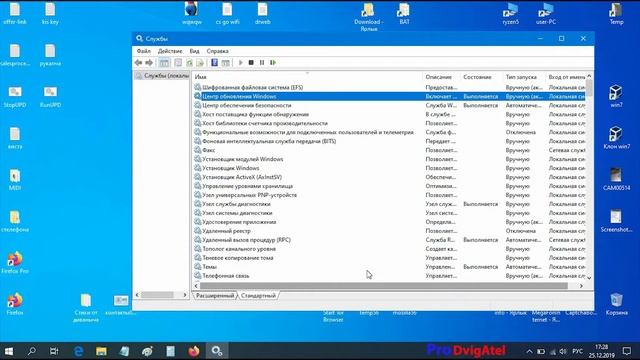Open the blue Help toolbar icon
The height and width of the screenshot is (360, 640).
(x=214, y=62)
